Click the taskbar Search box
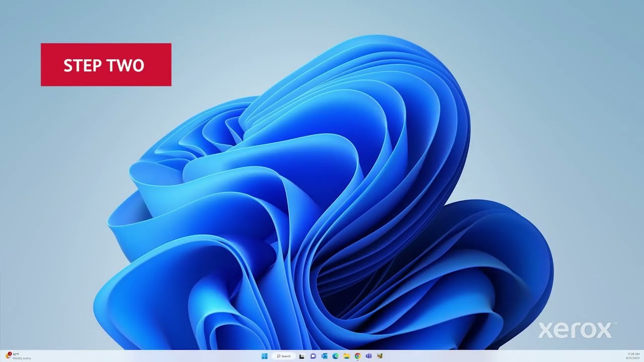Screen dimensions: 644x362 [x=284, y=356]
